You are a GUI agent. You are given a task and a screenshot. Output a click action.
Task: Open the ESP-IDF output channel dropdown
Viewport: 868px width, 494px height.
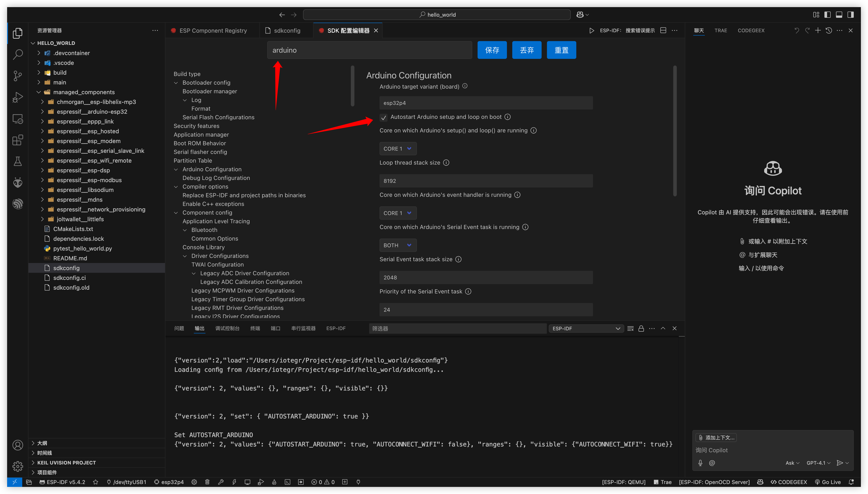[586, 329]
